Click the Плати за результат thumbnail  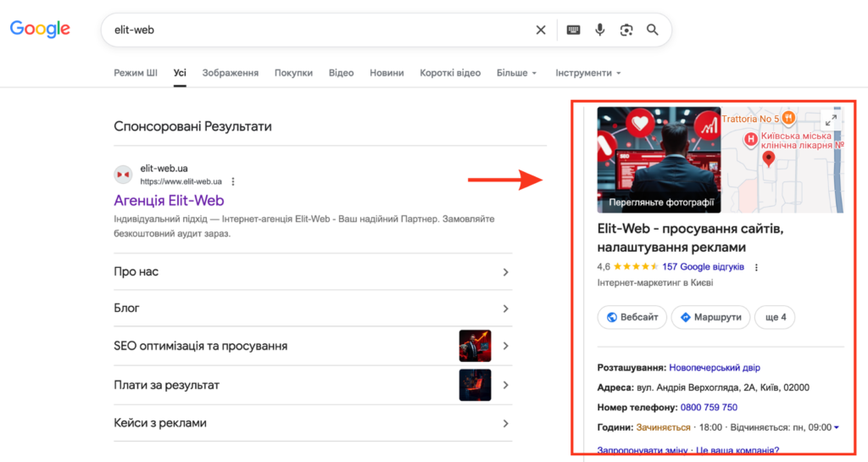tap(475, 385)
